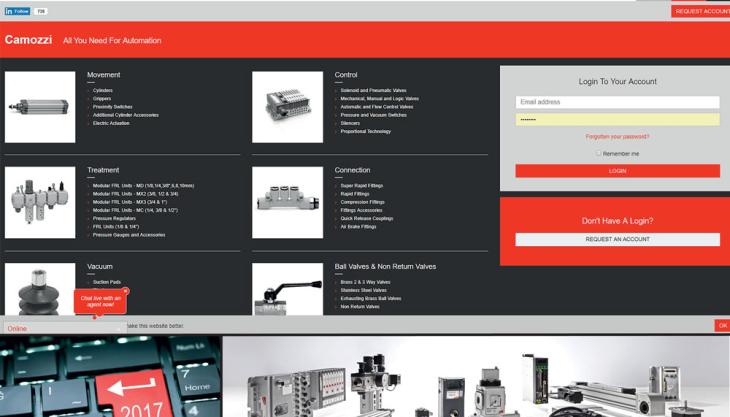
Task: Close the chat live agent bubble
Action: 125,291
